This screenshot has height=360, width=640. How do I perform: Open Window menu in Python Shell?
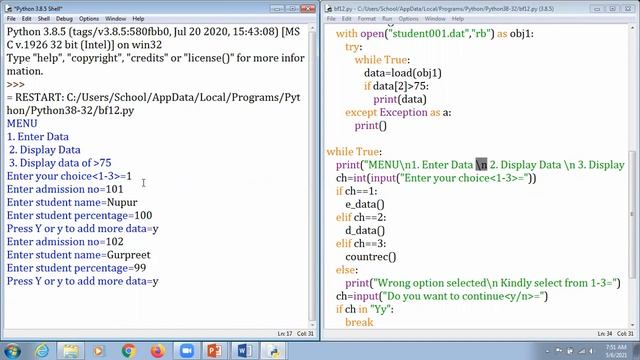pos(116,19)
